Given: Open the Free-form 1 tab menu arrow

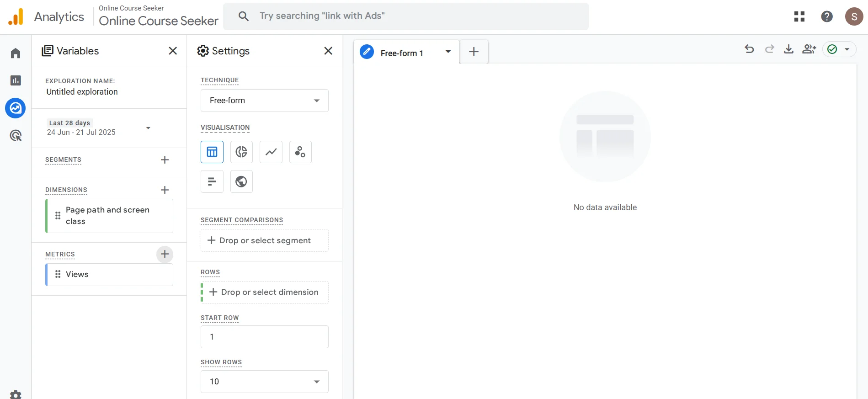Looking at the screenshot, I should (448, 52).
